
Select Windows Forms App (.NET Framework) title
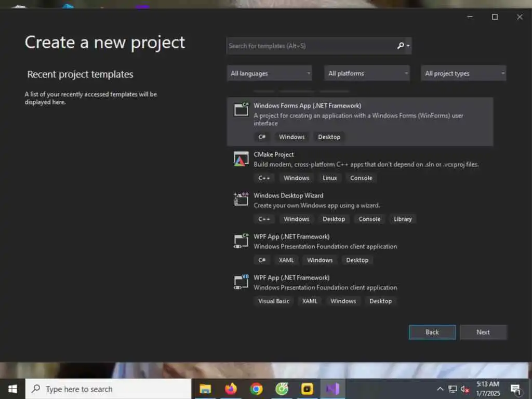coord(308,105)
